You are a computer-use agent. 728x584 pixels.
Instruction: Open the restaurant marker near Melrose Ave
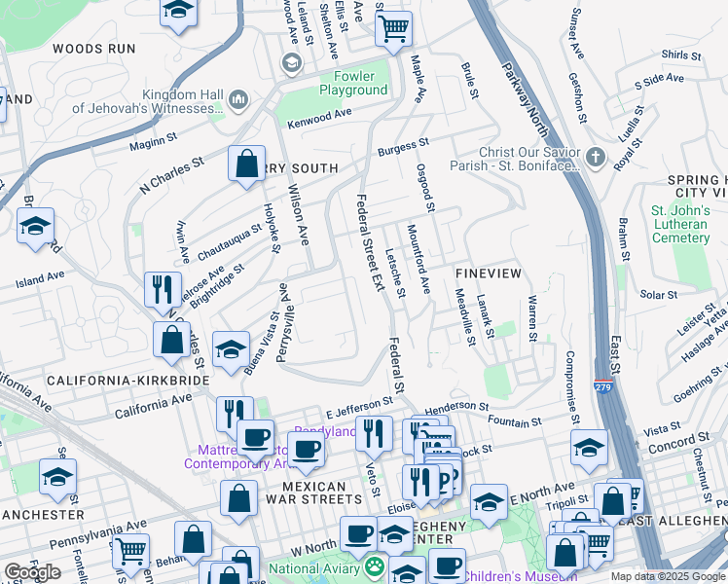click(163, 291)
